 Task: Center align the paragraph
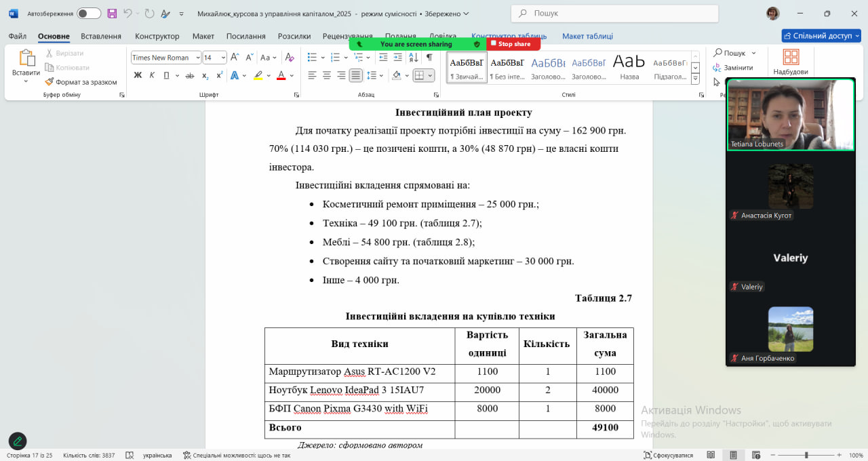[x=327, y=75]
